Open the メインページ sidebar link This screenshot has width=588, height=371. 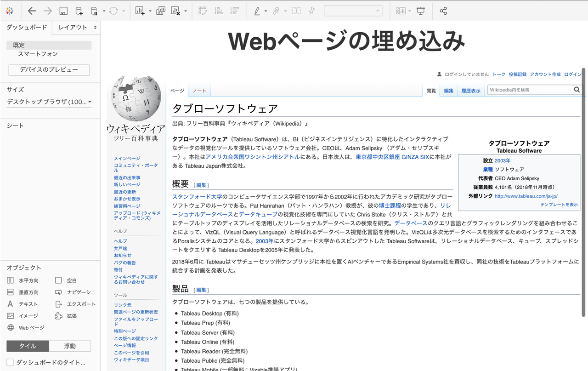[127, 158]
